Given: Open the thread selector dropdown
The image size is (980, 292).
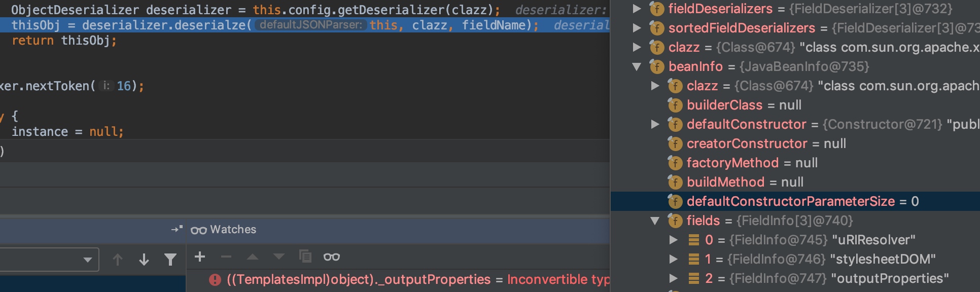Looking at the screenshot, I should [49, 260].
